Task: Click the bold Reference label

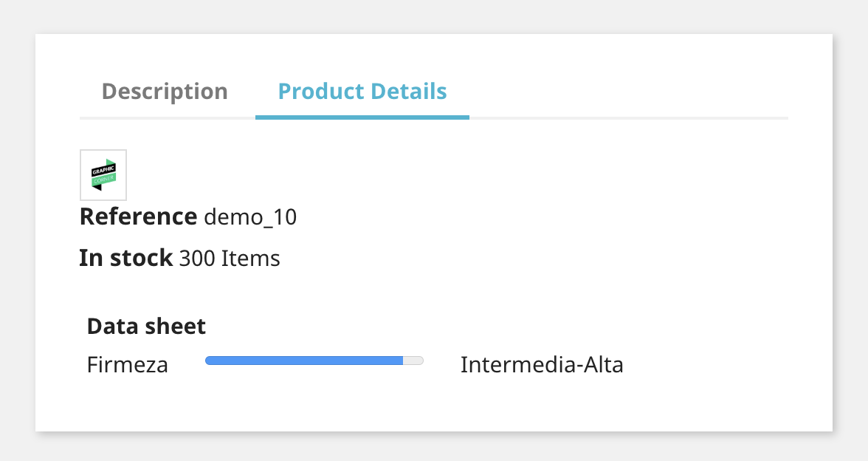Action: point(138,217)
